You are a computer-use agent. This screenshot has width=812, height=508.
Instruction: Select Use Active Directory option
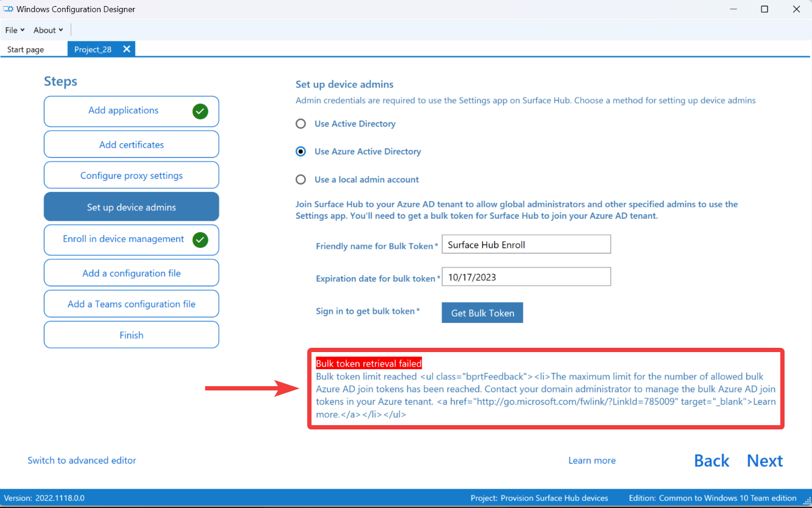coord(301,124)
